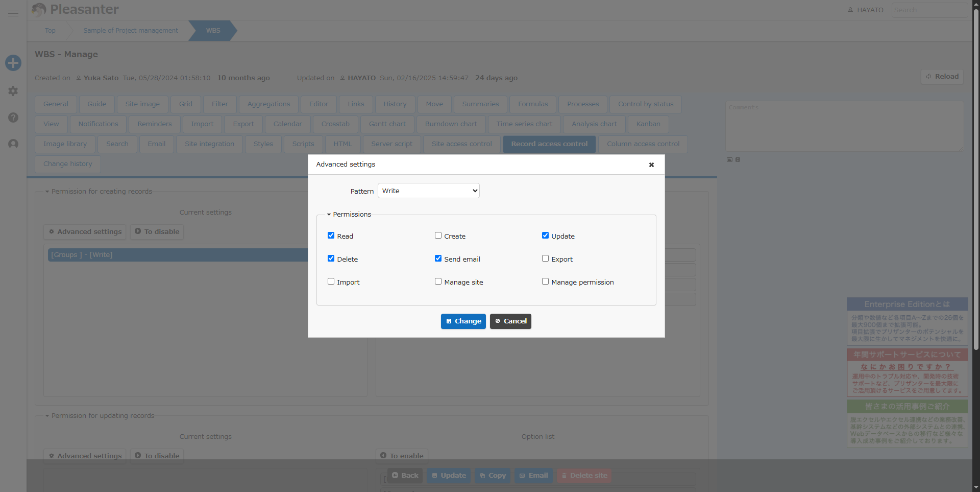980x492 pixels.
Task: Open the Column access control tab
Action: coord(643,144)
